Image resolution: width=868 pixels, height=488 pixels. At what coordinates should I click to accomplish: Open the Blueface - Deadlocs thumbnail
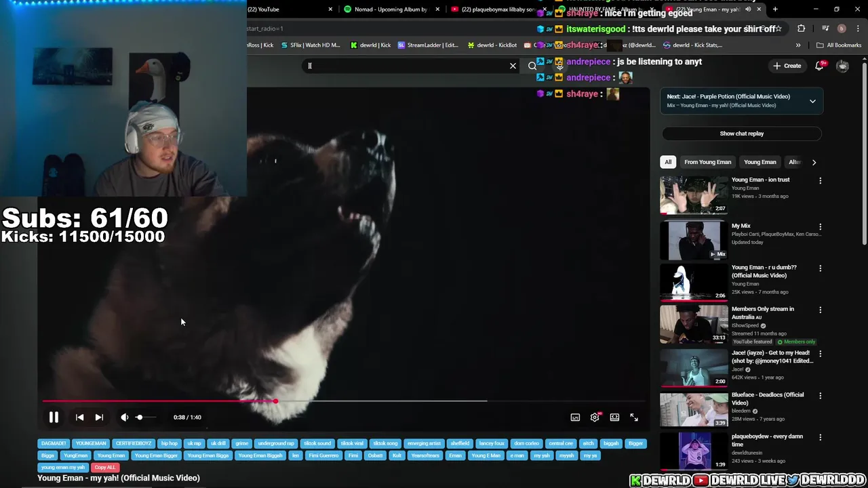(x=694, y=409)
